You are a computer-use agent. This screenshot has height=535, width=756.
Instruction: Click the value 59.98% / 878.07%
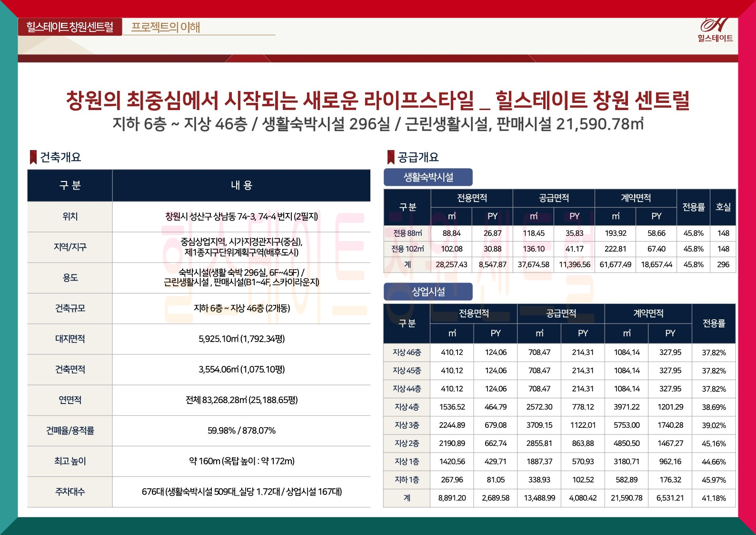[x=241, y=431]
